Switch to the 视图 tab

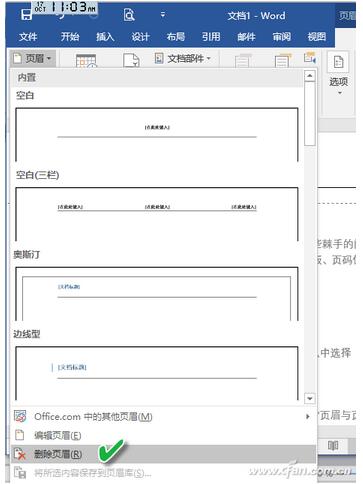317,37
